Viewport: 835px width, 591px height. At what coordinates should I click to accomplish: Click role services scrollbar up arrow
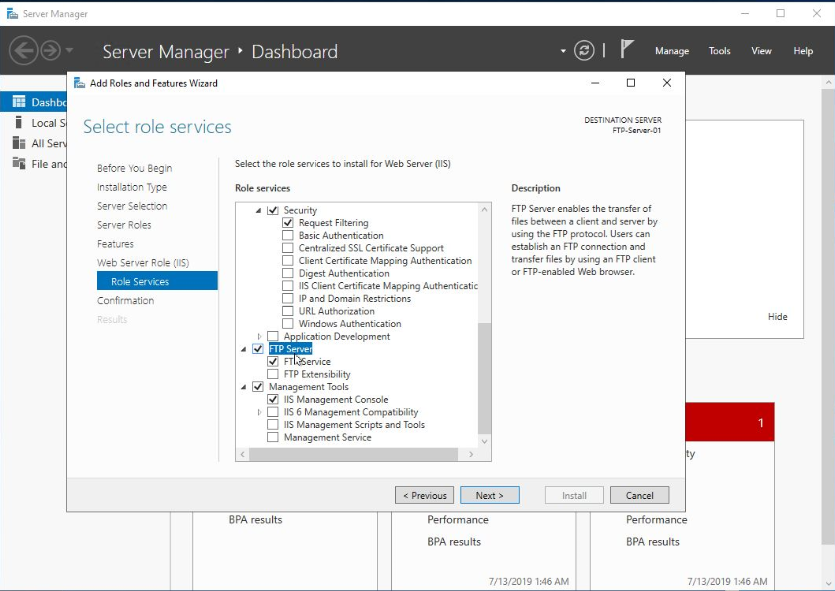(x=484, y=209)
